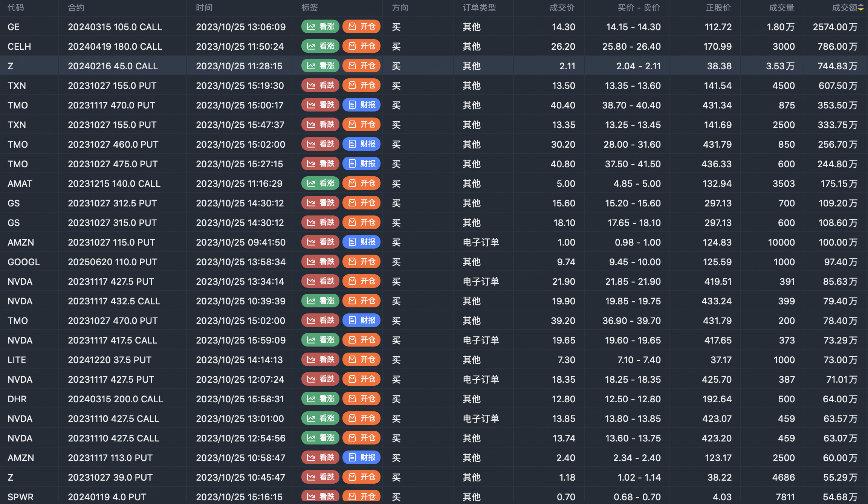The height and width of the screenshot is (504, 868).
Task: Click the 看涨 tag for NVDA 417.5 CALL
Action: [x=321, y=340]
